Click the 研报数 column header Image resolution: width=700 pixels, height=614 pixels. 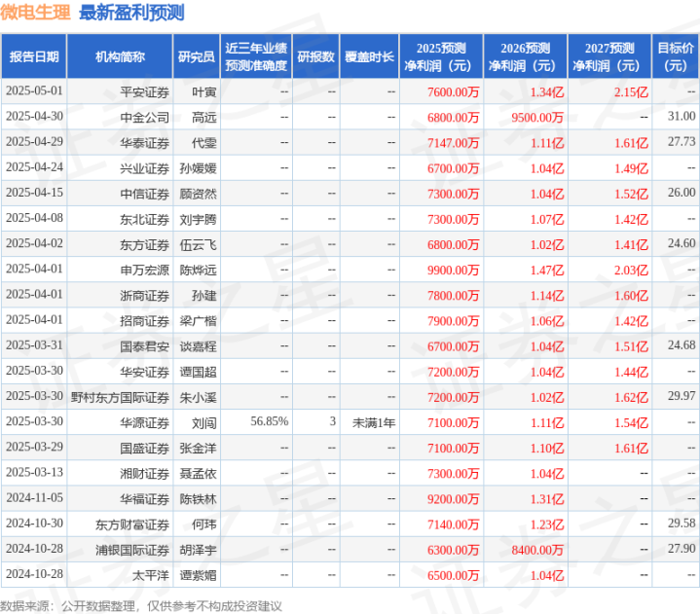[x=315, y=56]
